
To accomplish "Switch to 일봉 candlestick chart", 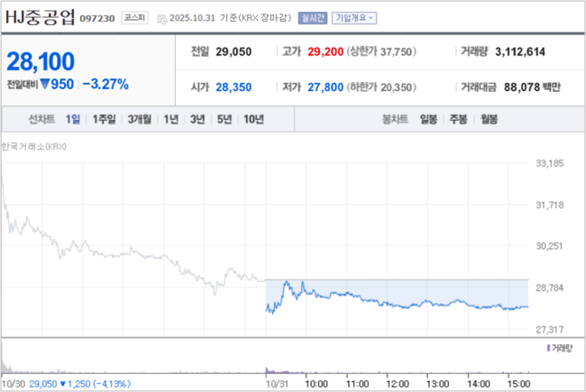I will click(428, 119).
